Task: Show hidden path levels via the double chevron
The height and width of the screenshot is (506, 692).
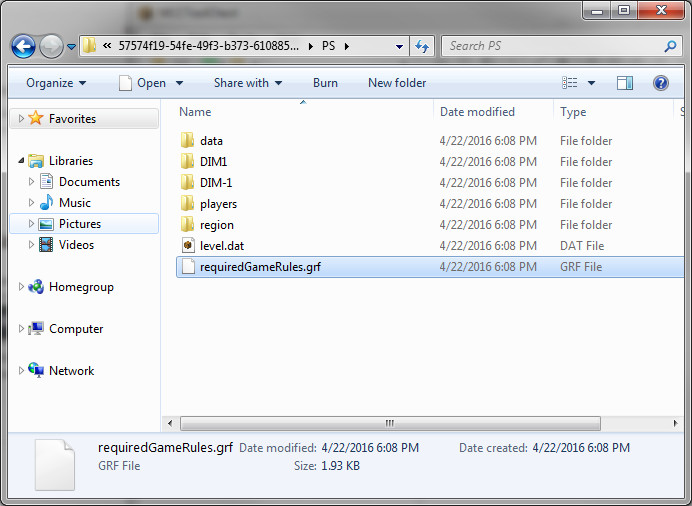Action: [107, 45]
